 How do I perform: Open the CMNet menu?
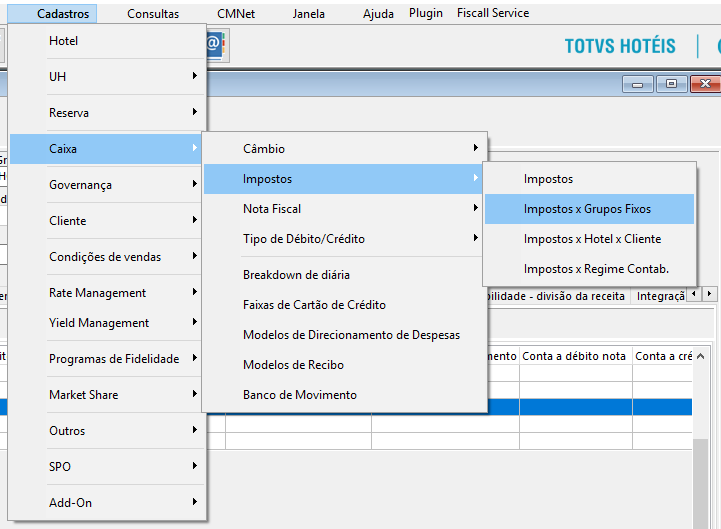(x=236, y=14)
